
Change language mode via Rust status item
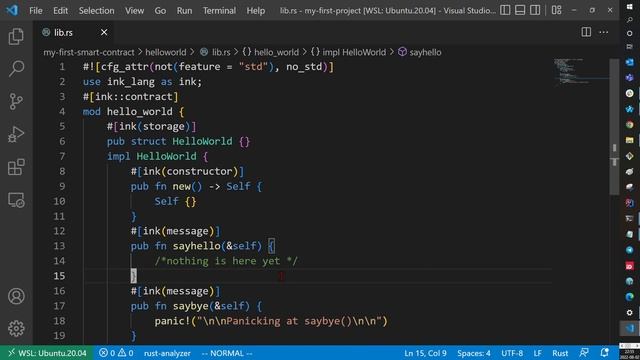coord(560,353)
